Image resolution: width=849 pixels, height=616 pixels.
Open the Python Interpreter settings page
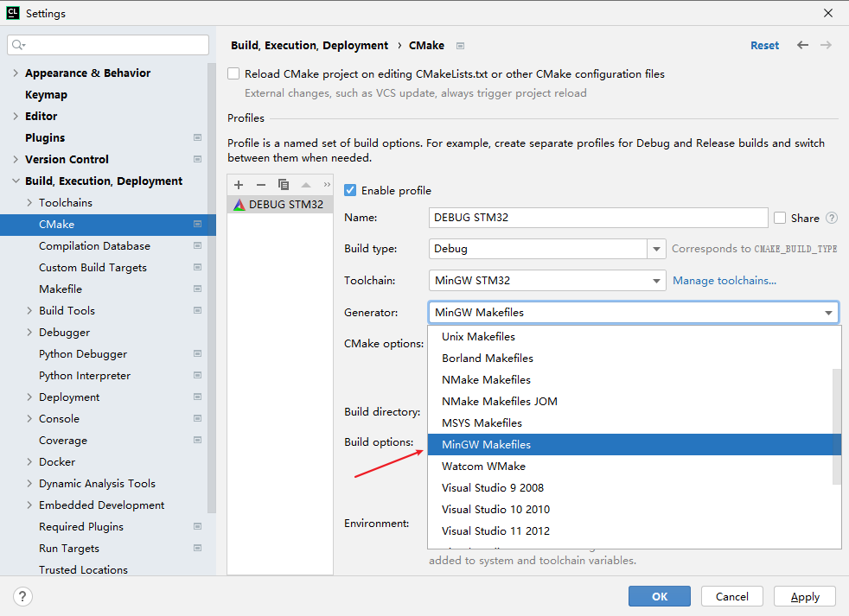click(85, 376)
